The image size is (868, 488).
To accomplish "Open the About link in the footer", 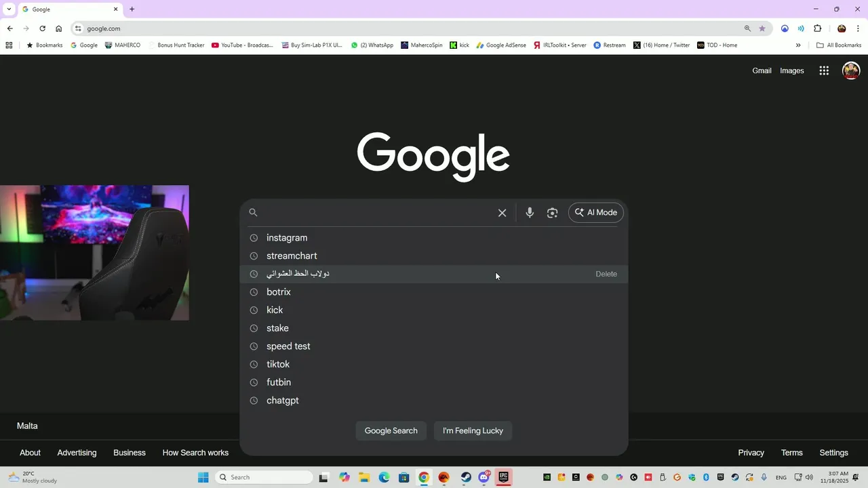I will 30,453.
